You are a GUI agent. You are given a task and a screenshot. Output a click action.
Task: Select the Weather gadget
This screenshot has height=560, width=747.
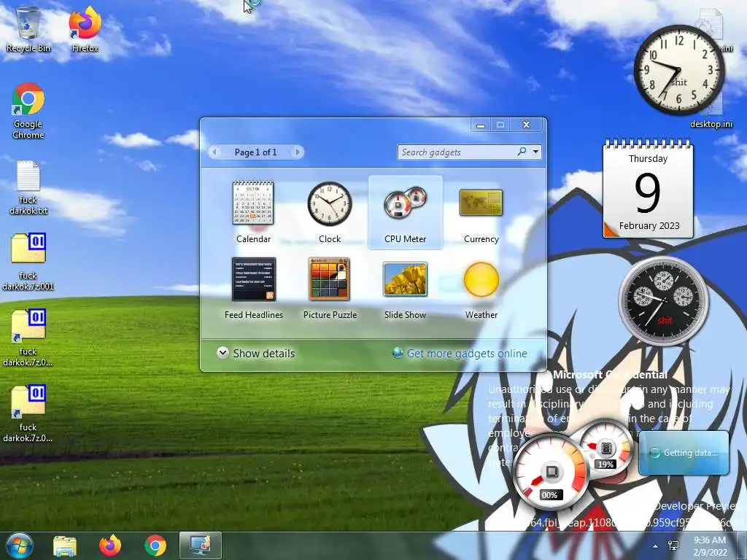tap(481, 289)
